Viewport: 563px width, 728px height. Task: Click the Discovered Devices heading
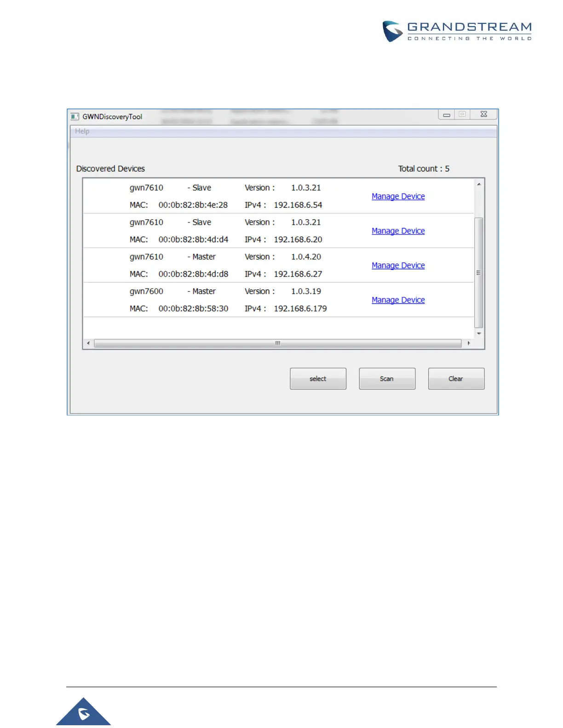110,169
